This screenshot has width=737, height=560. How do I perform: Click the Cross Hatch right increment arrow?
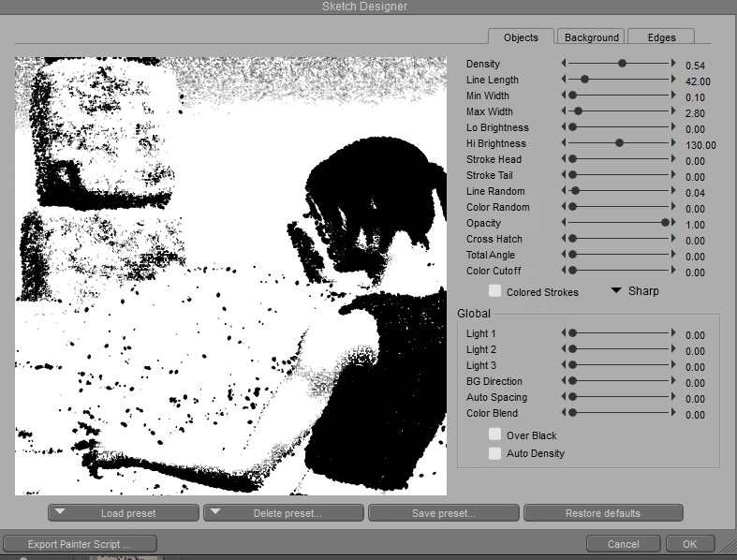pos(673,238)
